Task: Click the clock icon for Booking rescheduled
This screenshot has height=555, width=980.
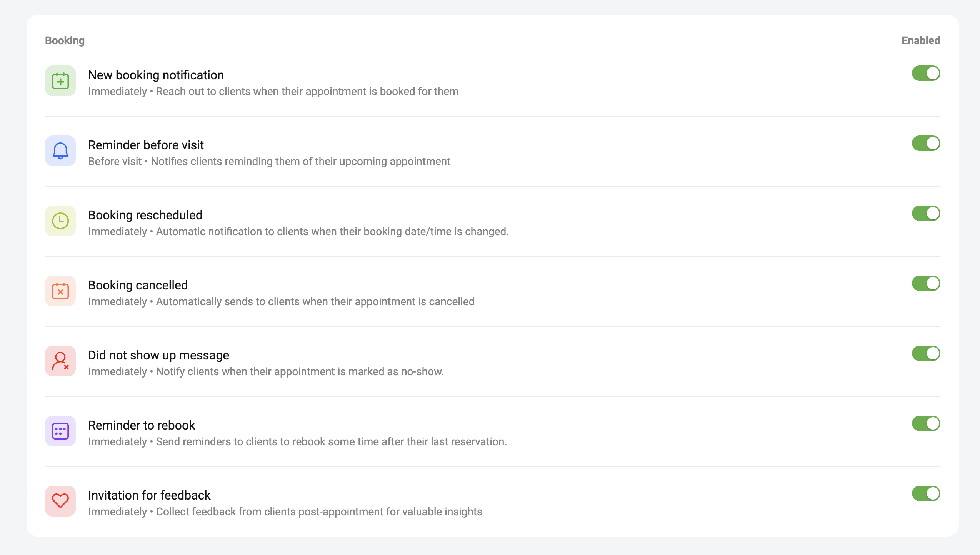Action: click(60, 221)
